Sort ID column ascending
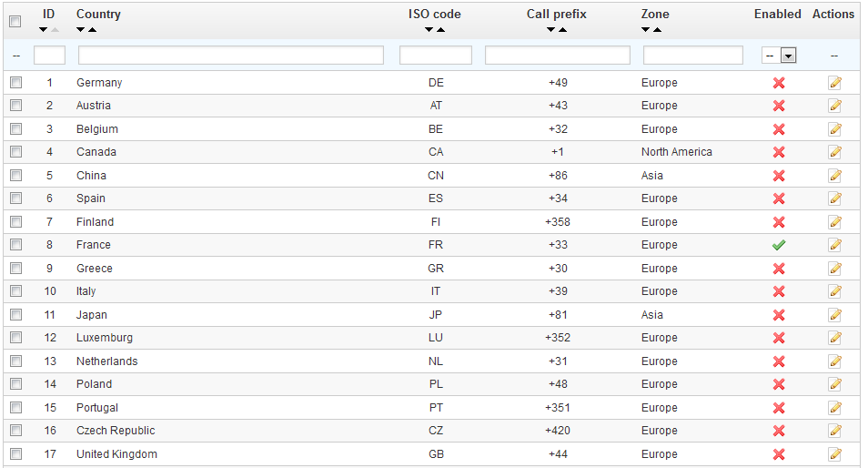 coord(55,30)
